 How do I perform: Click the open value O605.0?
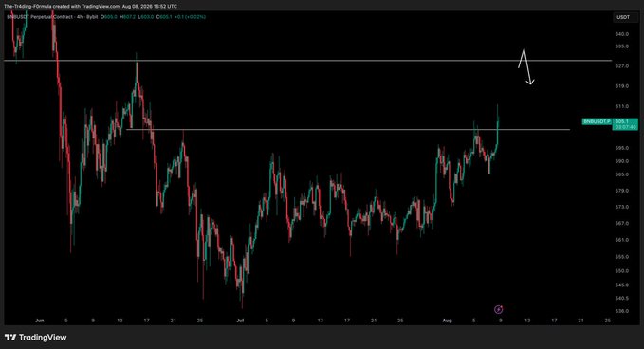110,17
